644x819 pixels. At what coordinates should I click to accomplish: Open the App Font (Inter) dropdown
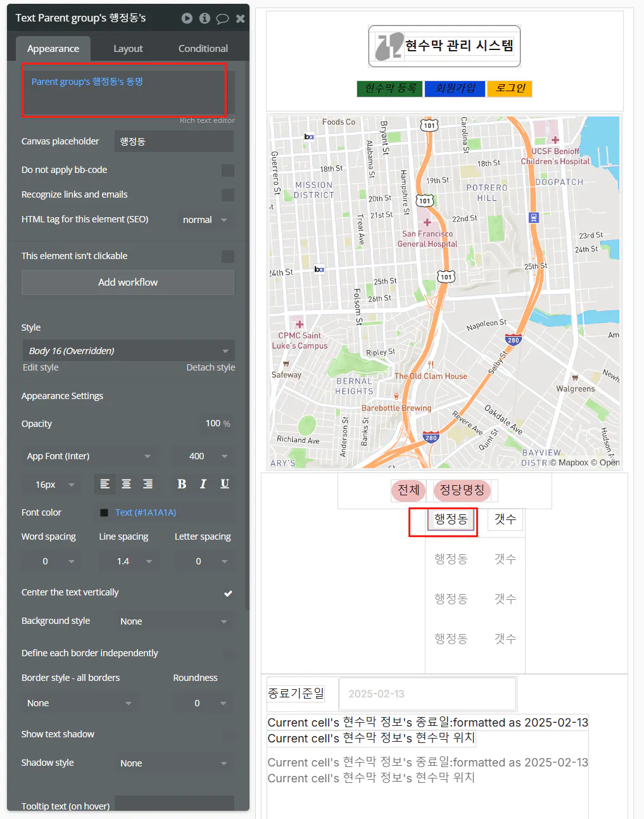pos(89,456)
